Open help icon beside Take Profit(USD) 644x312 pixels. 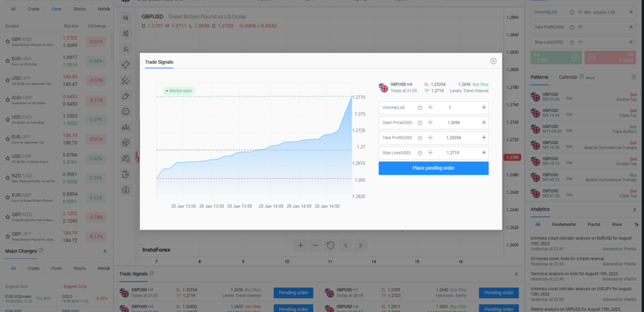tap(420, 138)
